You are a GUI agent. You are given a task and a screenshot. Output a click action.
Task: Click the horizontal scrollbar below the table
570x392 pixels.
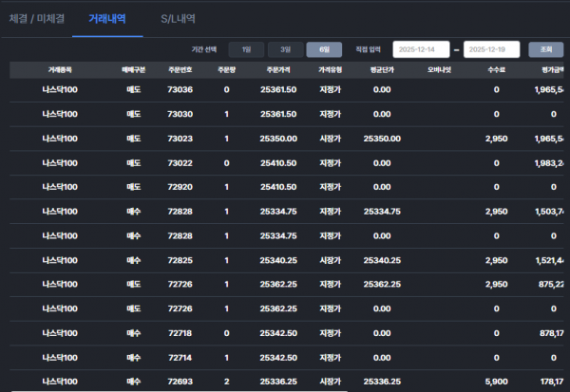(180, 391)
